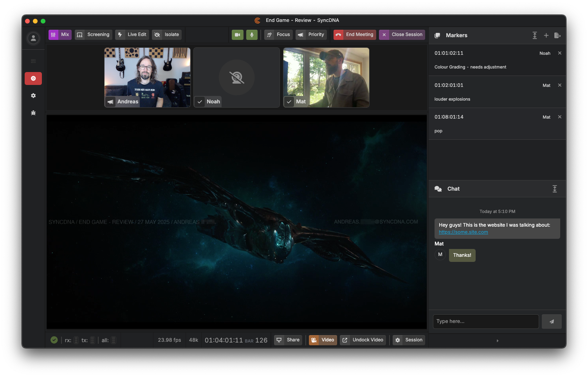The image size is (588, 377).
Task: Click the Chat bubbles icon
Action: [438, 189]
